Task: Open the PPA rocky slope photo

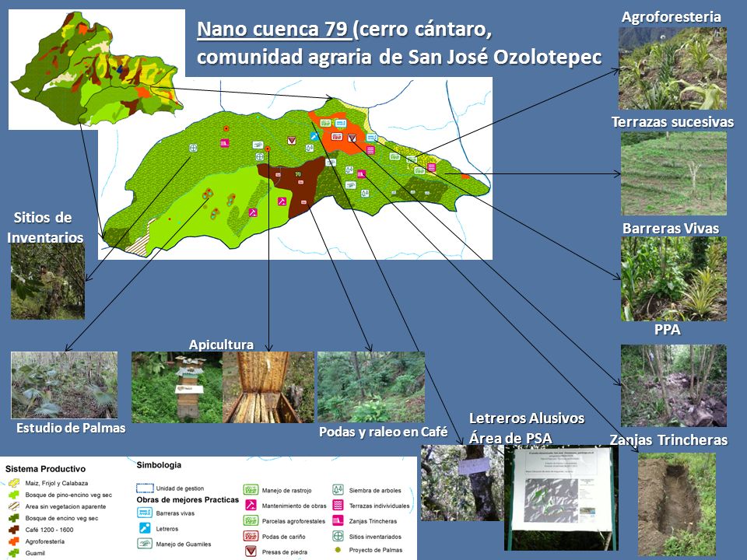Action: click(674, 385)
